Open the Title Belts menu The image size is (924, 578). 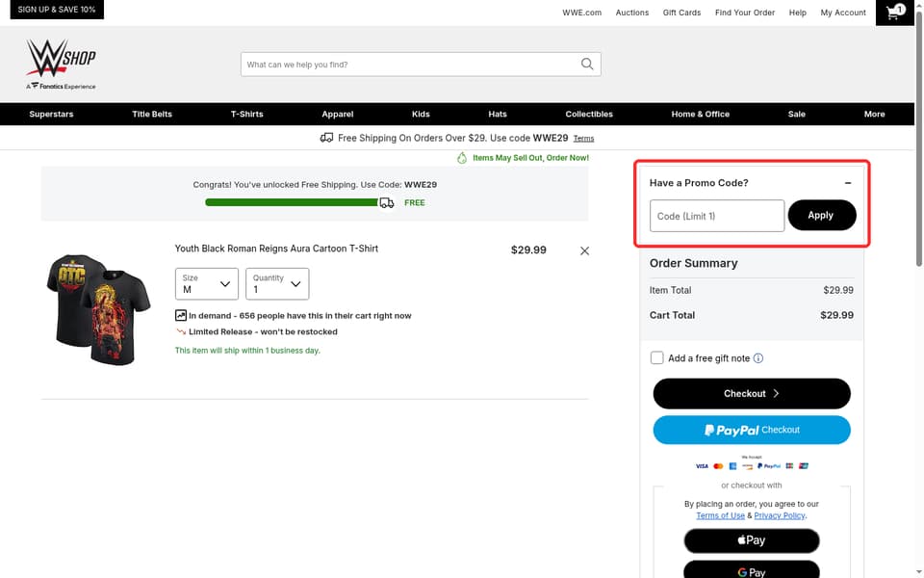coord(152,114)
